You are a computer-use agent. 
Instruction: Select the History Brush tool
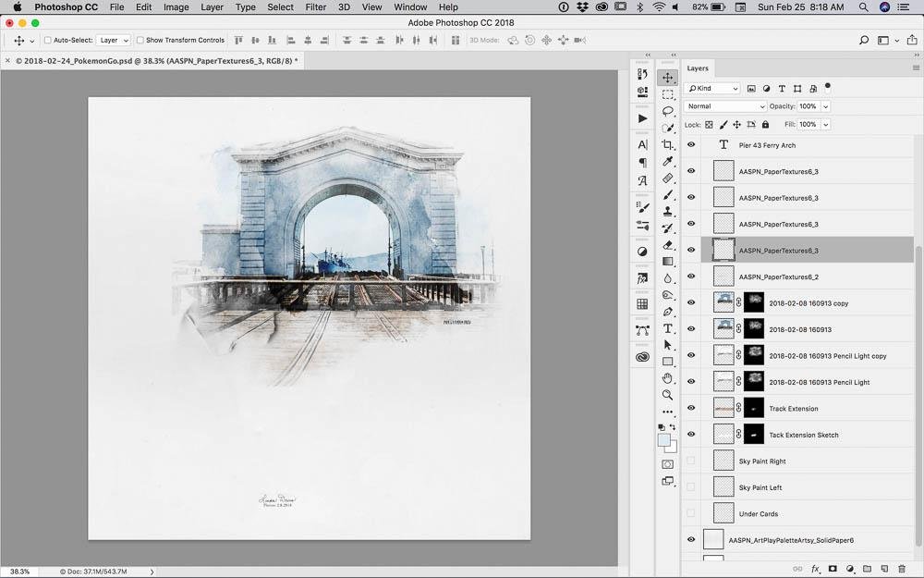tap(668, 228)
